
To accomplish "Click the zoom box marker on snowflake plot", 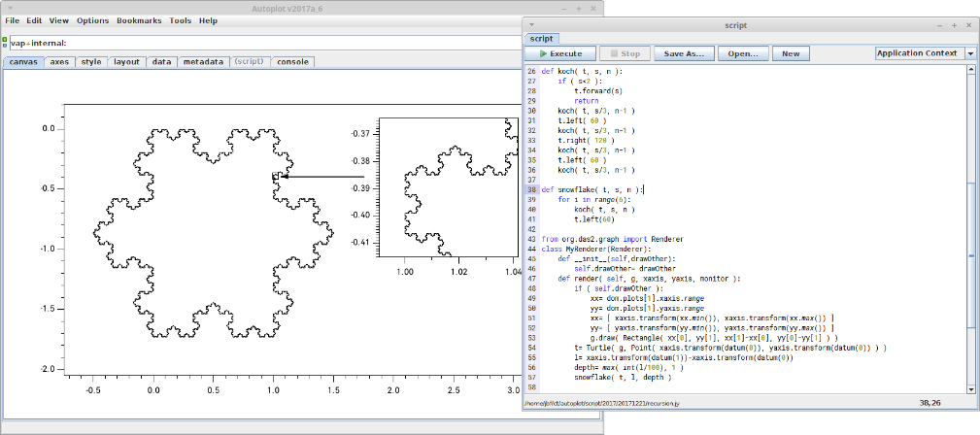I will coord(276,176).
